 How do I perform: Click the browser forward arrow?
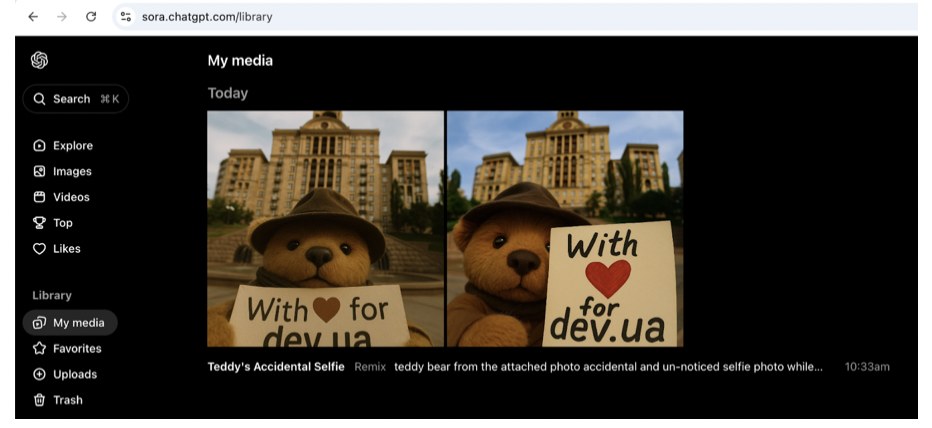62,17
